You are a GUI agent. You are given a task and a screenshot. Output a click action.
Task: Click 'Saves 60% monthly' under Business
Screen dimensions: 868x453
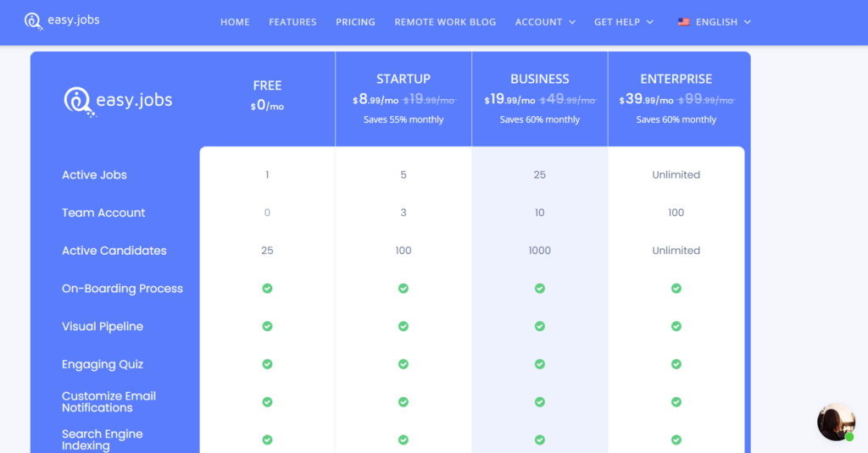[x=540, y=119]
